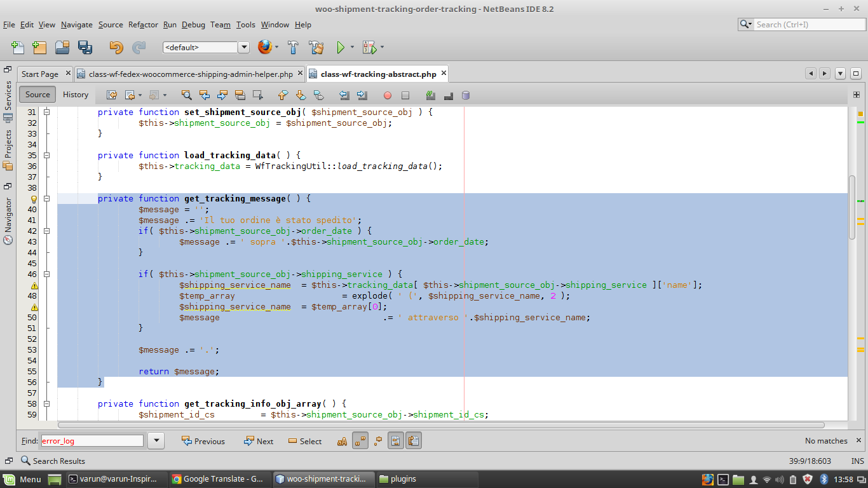
Task: Click the Uncomment lines icon
Action: [x=449, y=95]
